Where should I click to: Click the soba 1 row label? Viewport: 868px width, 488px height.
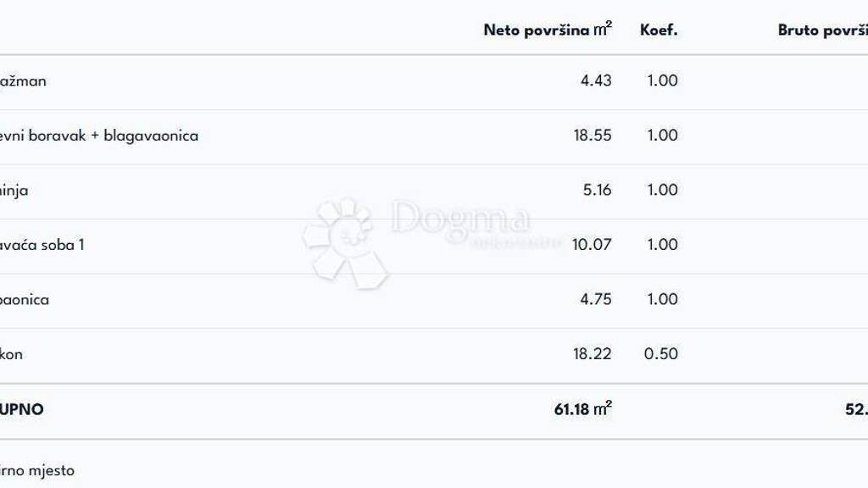tap(42, 245)
